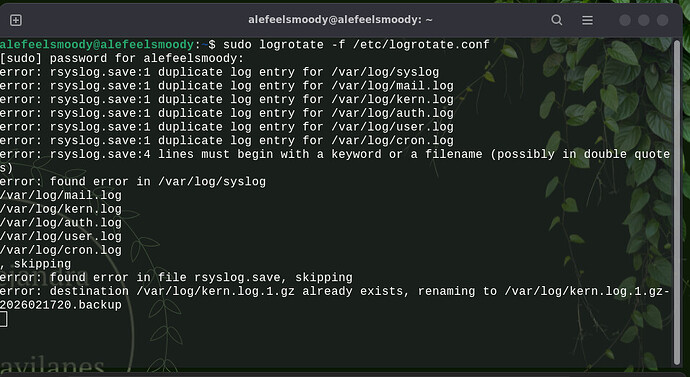The height and width of the screenshot is (377, 690).
Task: Open the terminal hamburger menu
Action: 587,20
